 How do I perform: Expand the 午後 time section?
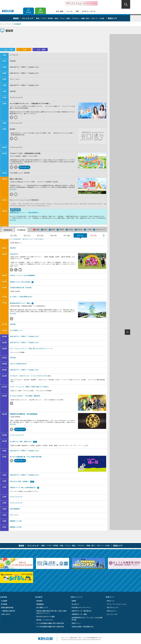click(24, 50)
